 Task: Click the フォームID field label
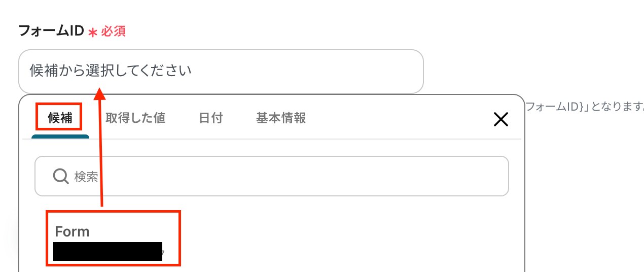pyautogui.click(x=51, y=31)
